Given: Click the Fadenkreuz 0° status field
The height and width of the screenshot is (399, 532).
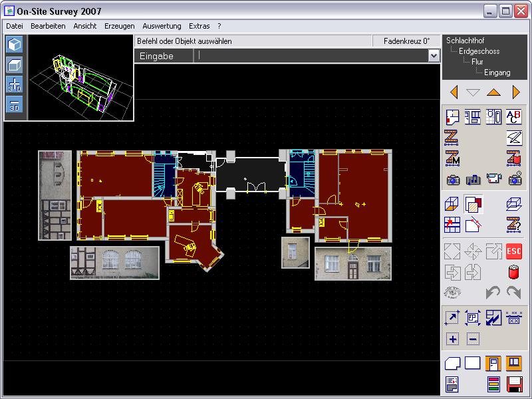Looking at the screenshot, I should click(x=406, y=41).
